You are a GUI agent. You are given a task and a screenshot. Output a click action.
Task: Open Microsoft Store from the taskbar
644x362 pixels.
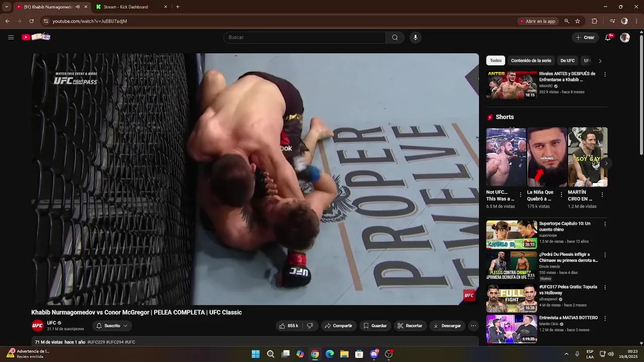point(359,354)
